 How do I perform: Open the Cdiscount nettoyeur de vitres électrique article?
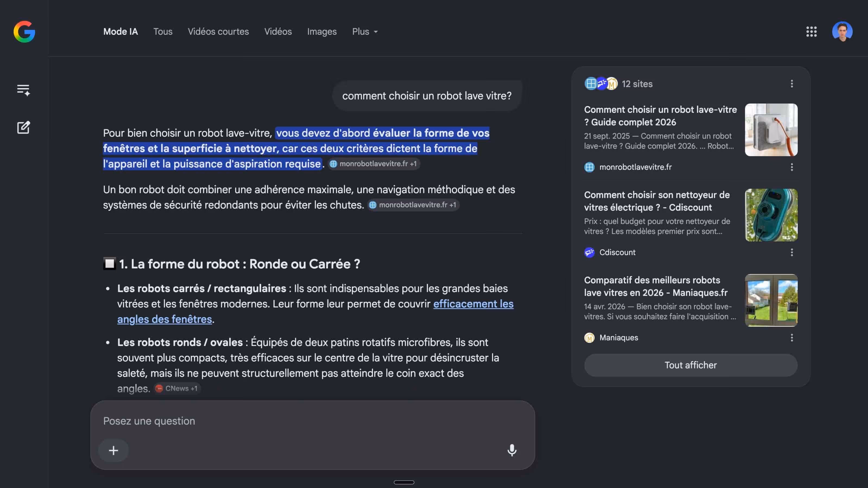click(x=657, y=201)
